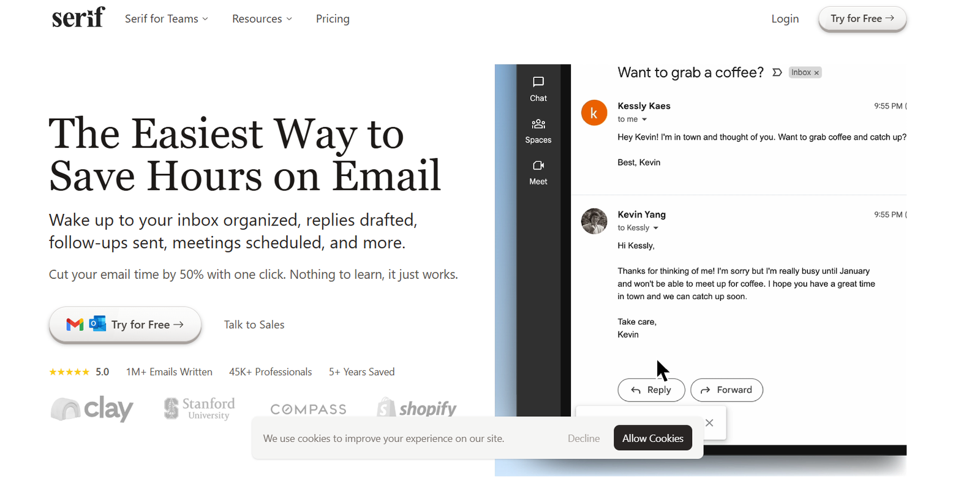Click Try for Free in header
Screen dimensions: 980x478
862,19
